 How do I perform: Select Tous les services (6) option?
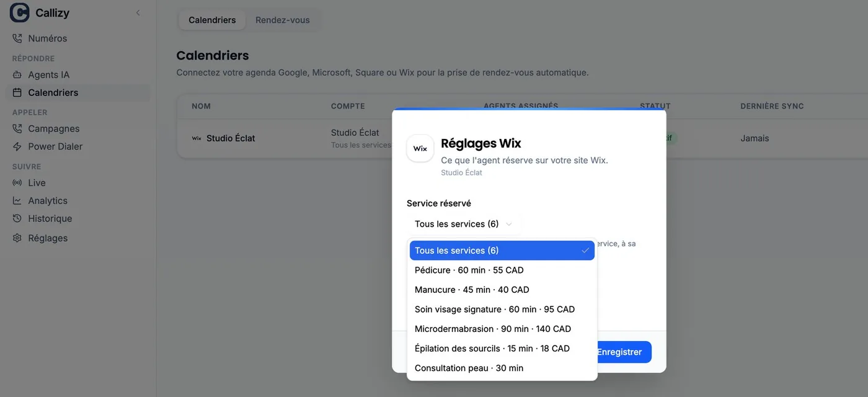(502, 251)
